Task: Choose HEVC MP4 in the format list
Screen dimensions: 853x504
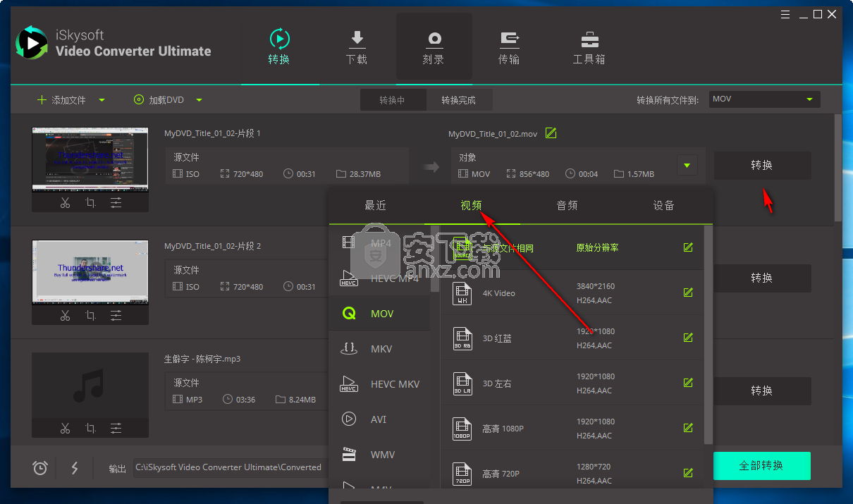Action: 379,278
